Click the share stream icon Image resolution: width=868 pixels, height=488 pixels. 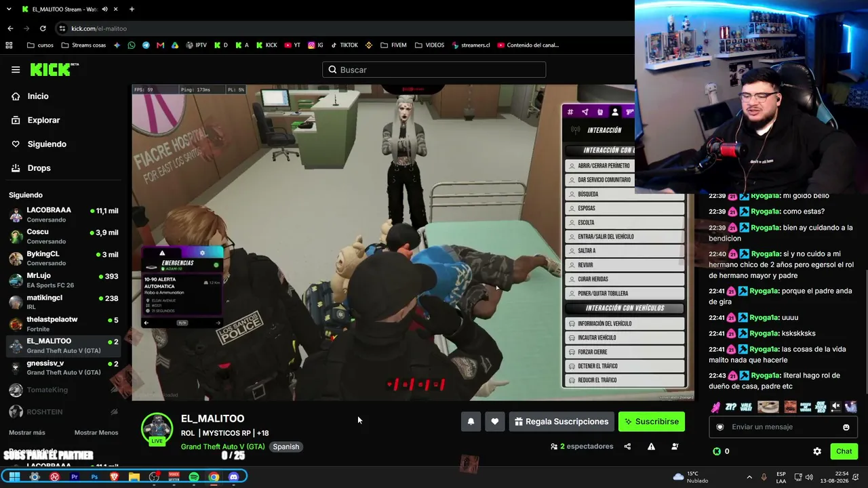pyautogui.click(x=627, y=447)
